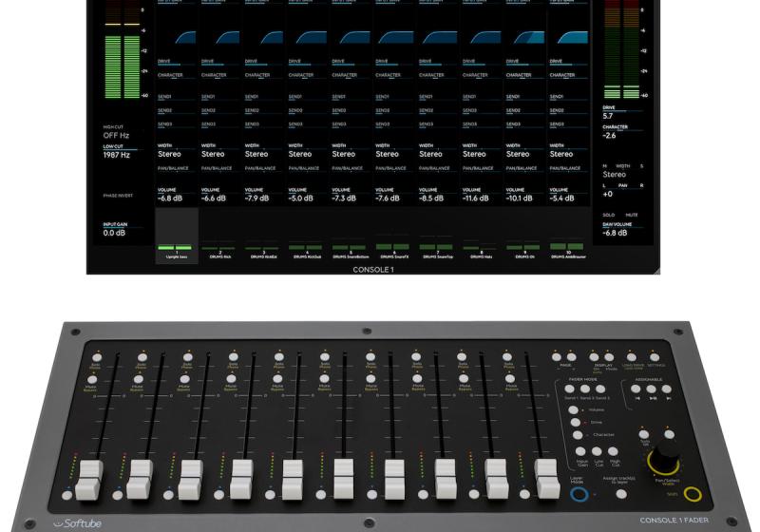Toggle Solo on the software screen

[x=609, y=215]
